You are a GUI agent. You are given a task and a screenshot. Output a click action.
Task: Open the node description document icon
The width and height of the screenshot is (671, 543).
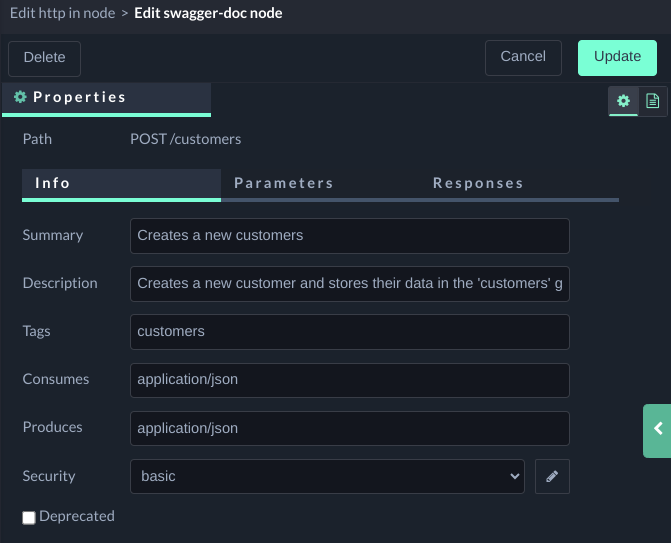click(x=652, y=101)
